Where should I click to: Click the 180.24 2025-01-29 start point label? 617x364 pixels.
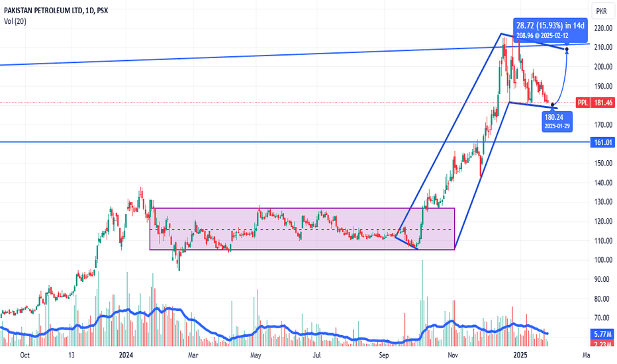(557, 122)
